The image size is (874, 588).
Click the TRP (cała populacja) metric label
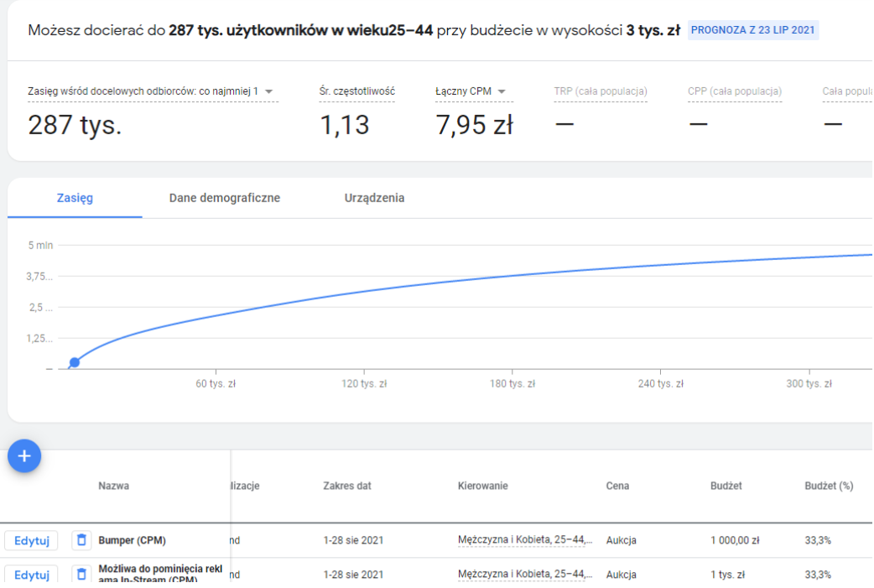click(x=600, y=91)
